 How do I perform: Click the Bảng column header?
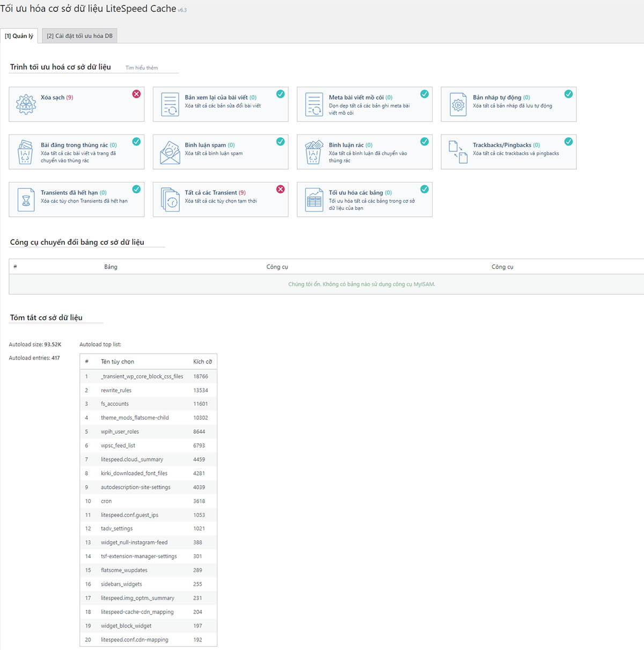tap(111, 267)
